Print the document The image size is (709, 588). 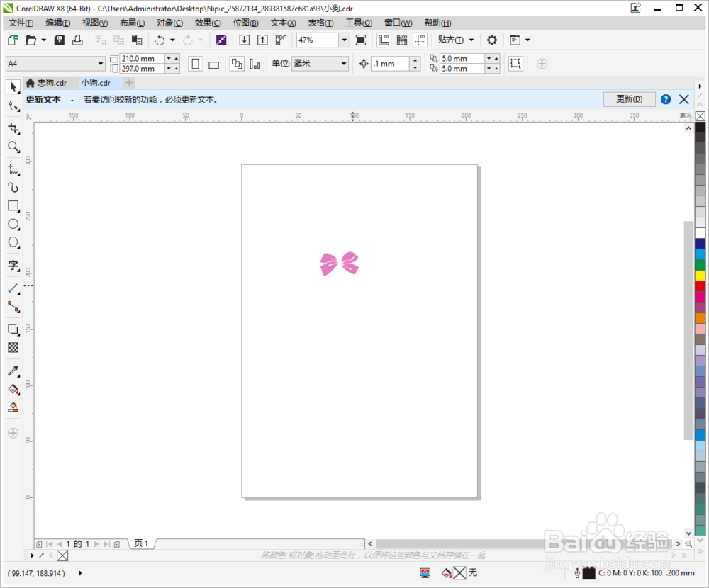pos(77,40)
